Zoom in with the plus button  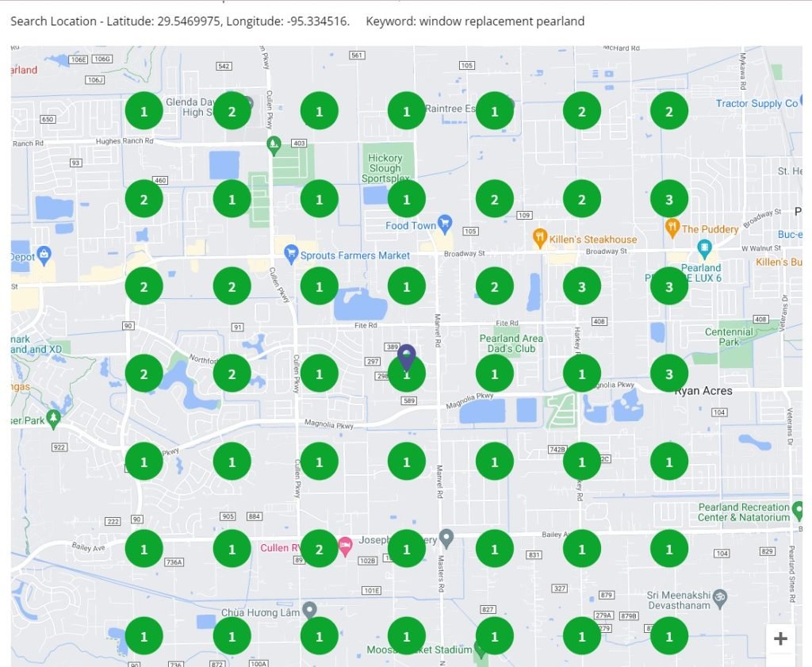[780, 638]
